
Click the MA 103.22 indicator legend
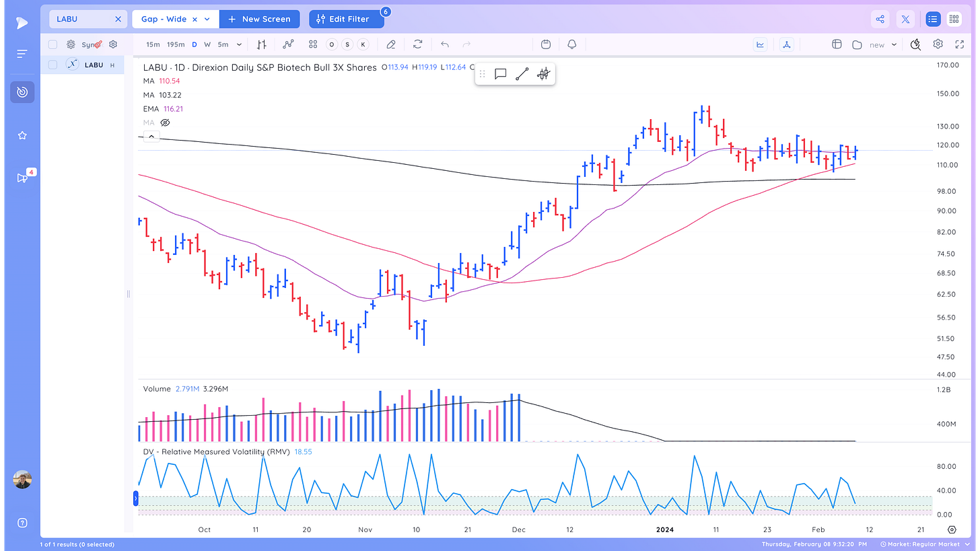pos(162,95)
